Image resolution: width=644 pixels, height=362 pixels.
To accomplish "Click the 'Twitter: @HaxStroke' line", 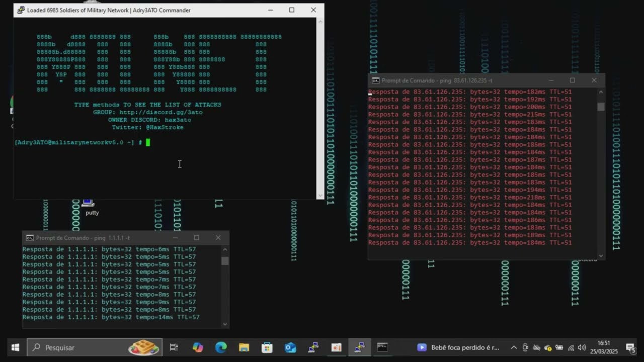I will [x=147, y=127].
